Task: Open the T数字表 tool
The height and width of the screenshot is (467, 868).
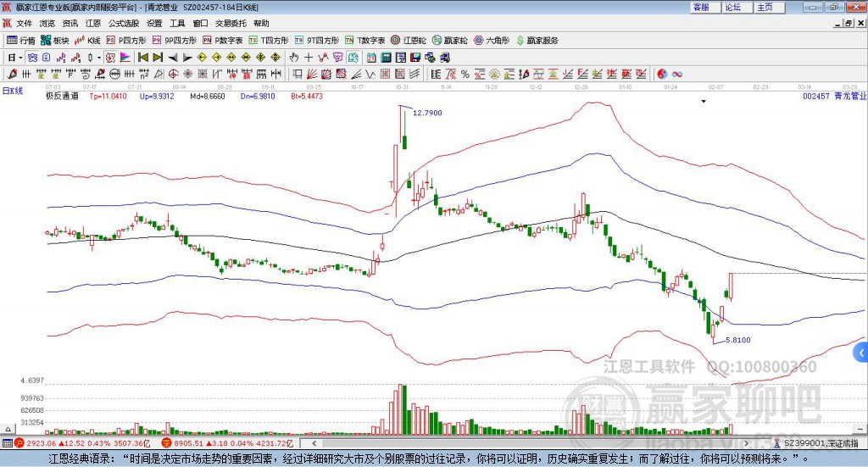Action: point(364,41)
